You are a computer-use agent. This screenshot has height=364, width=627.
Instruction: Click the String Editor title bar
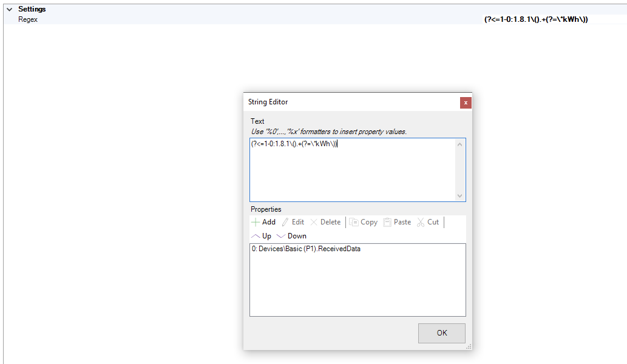pyautogui.click(x=340, y=102)
